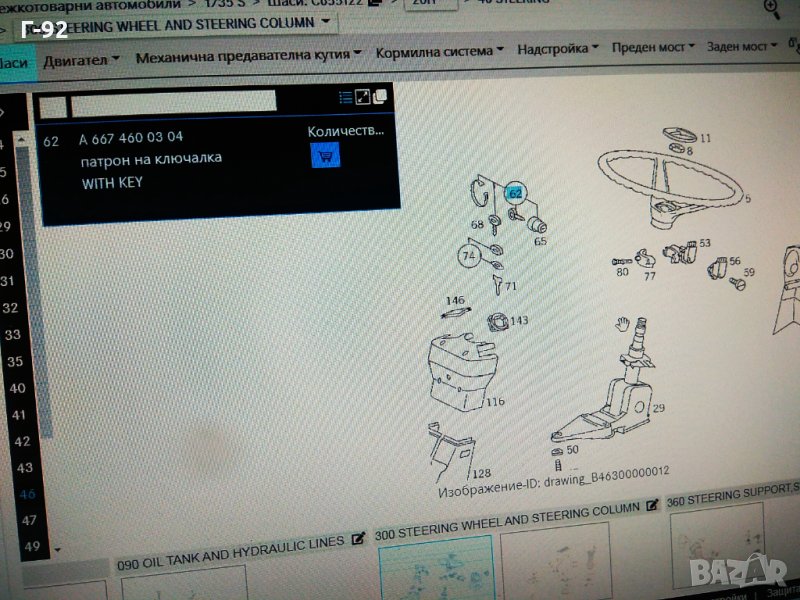Click the zoom-in magnifier icon

pyautogui.click(x=772, y=8)
